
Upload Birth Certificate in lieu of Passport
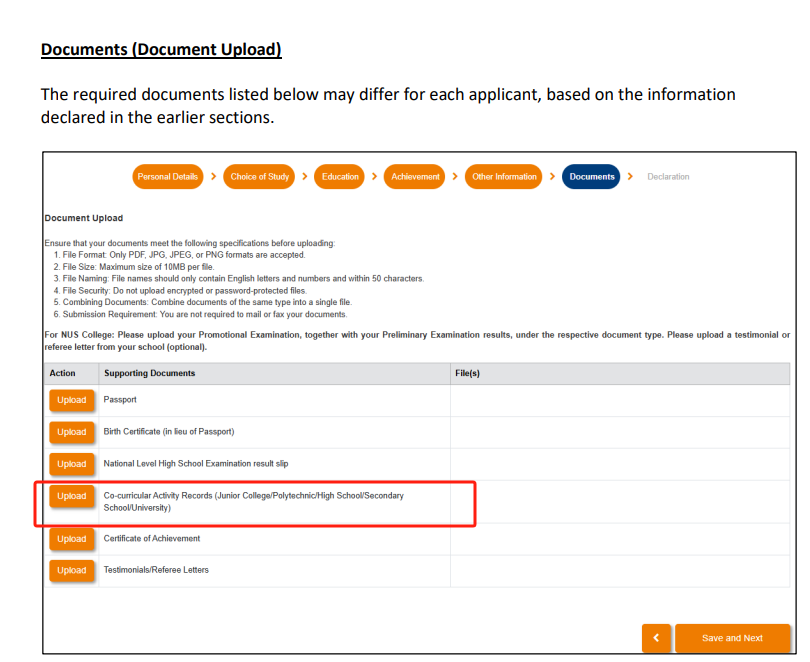click(71, 432)
